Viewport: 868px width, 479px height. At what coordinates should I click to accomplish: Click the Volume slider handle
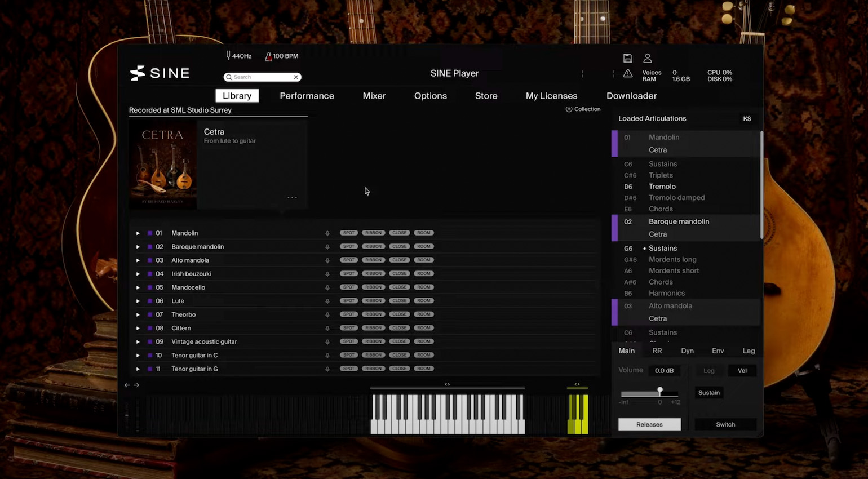pos(659,391)
